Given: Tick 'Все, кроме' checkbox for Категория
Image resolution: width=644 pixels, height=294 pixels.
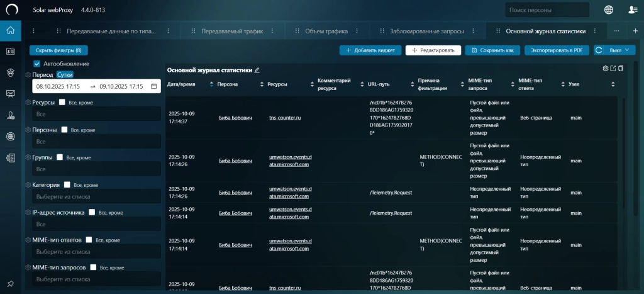Looking at the screenshot, I should click(67, 185).
